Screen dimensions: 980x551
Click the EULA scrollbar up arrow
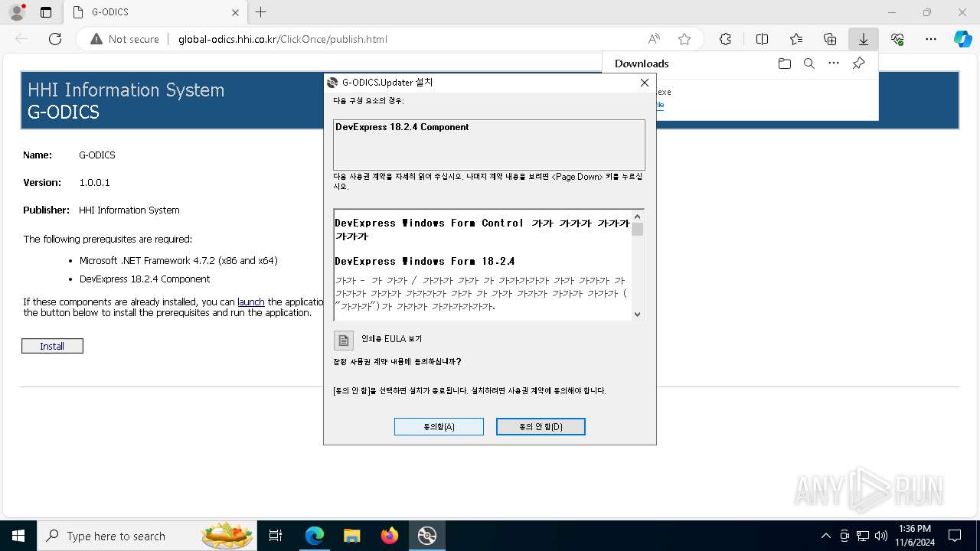tap(637, 217)
